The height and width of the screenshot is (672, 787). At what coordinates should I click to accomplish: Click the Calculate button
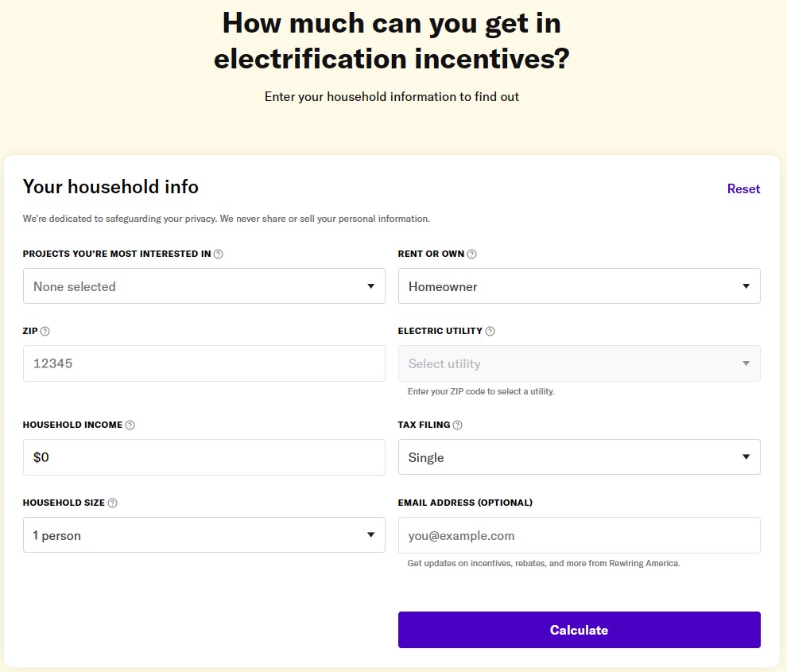pyautogui.click(x=580, y=630)
